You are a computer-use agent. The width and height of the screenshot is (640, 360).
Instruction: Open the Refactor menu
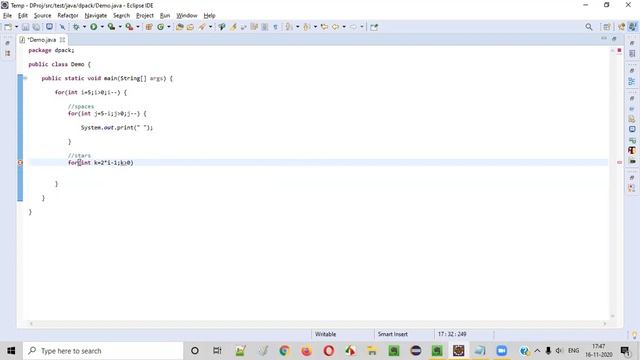68,16
